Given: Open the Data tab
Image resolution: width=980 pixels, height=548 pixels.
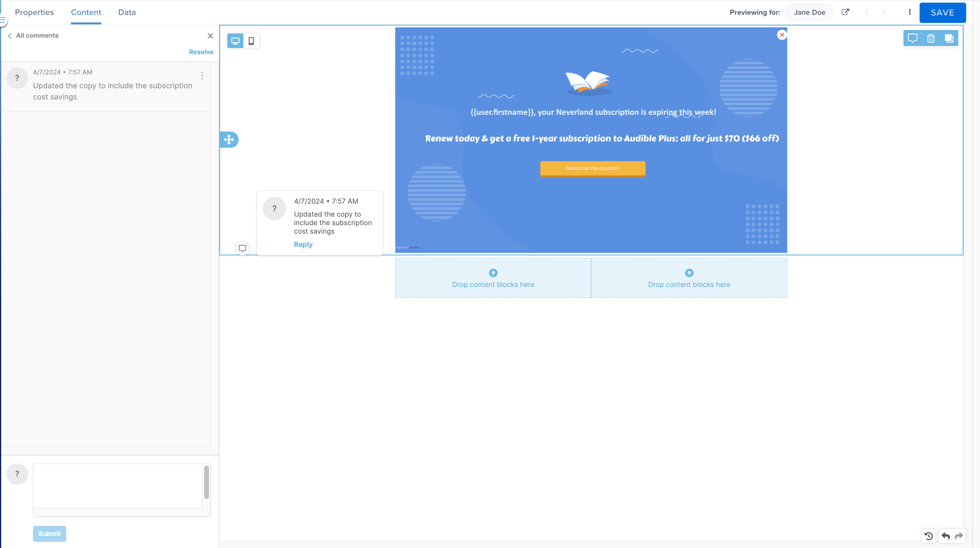Looking at the screenshot, I should coord(127,12).
